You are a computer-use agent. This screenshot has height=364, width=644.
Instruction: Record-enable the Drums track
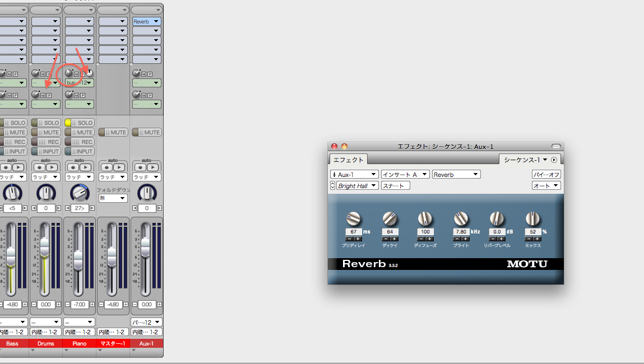(x=46, y=142)
